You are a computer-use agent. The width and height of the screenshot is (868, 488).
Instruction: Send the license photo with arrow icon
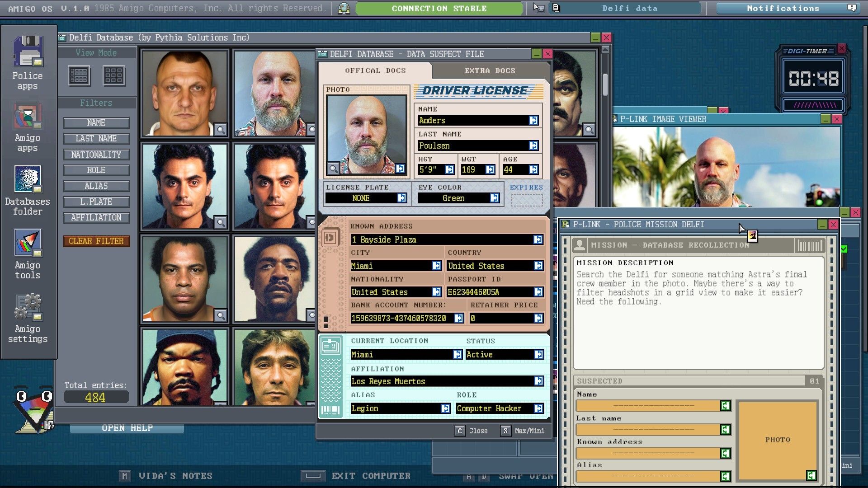(x=400, y=169)
